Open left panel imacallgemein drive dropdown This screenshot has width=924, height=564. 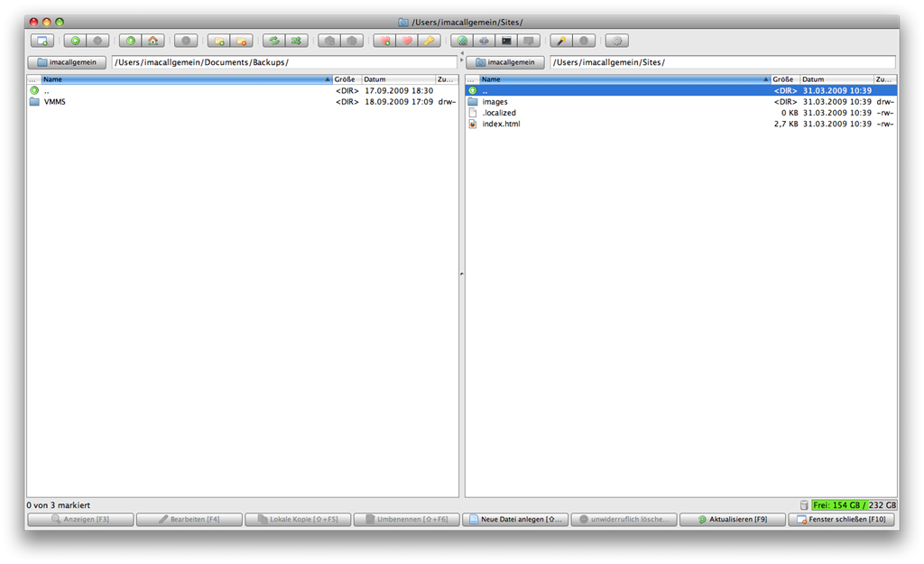[67, 62]
